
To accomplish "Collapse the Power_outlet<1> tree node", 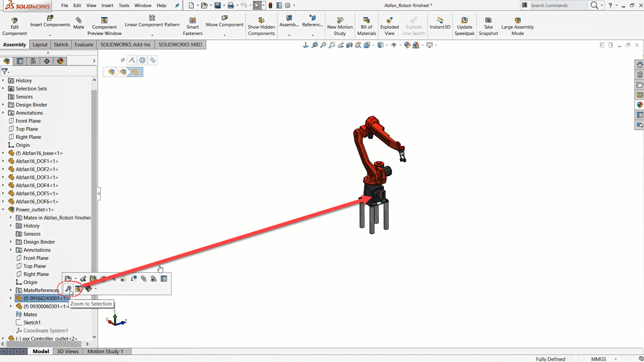I will tap(3, 209).
